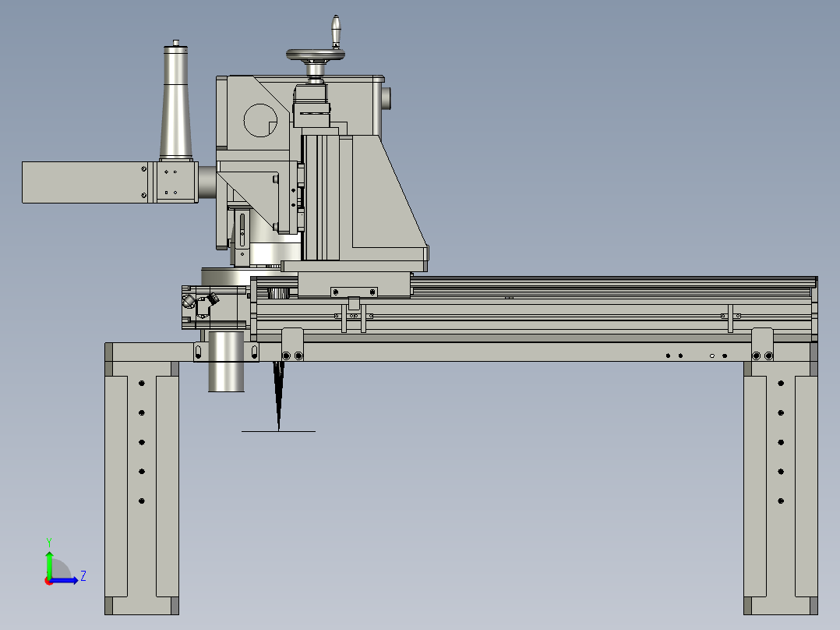
Task: Select the horizontal crossbar of the table frame
Action: [x=461, y=352]
